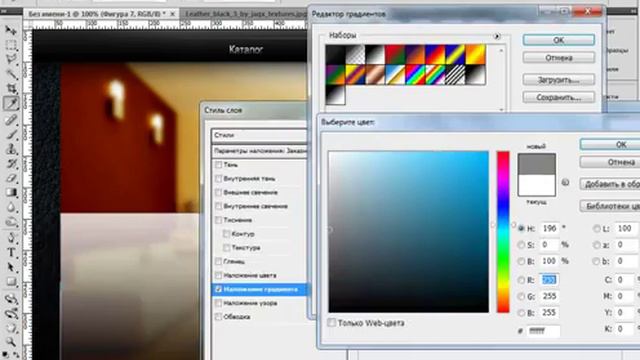This screenshot has height=360, width=640.
Task: Enable the Контур sub-option checkbox
Action: click(x=227, y=234)
